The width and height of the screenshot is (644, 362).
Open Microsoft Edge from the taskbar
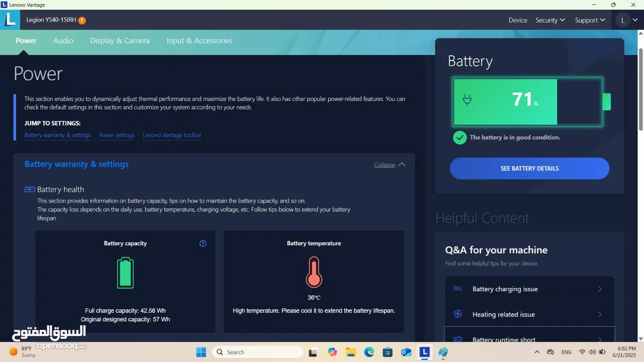369,352
